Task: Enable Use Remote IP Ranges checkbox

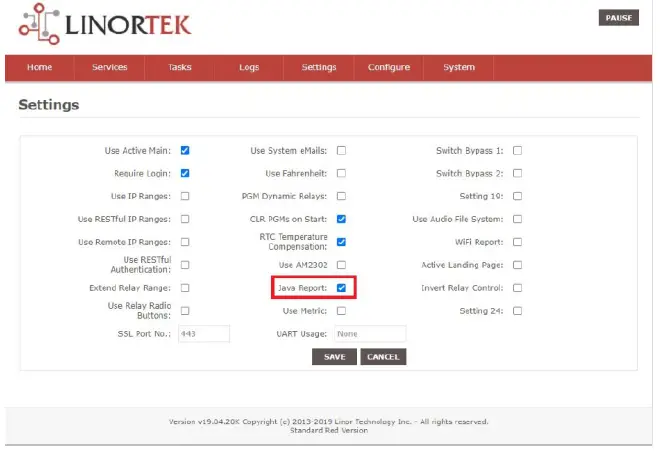Action: [185, 242]
